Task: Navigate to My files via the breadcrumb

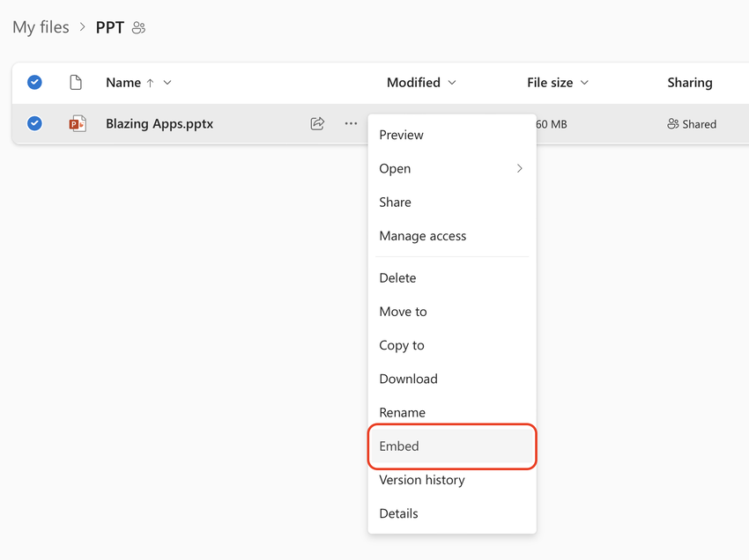Action: (x=40, y=27)
